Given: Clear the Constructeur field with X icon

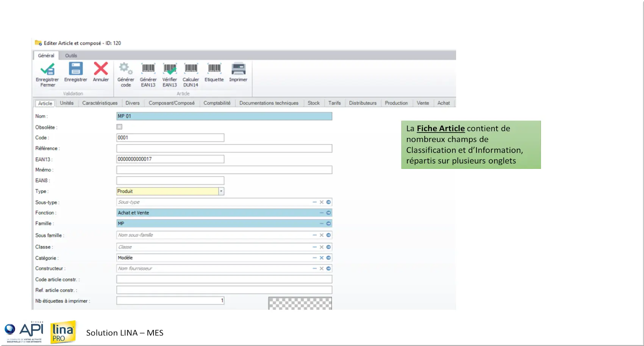Looking at the screenshot, I should point(321,268).
